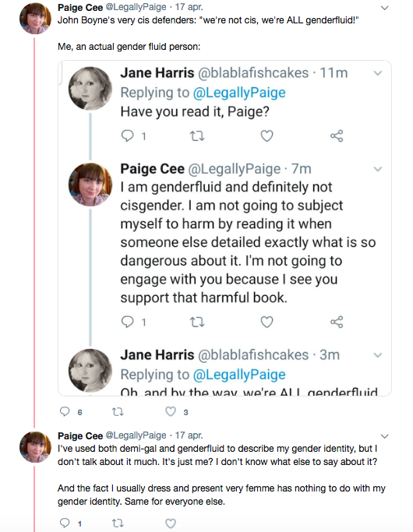Open dropdown on the demi-gal tweet
413x532 pixels.
click(384, 436)
